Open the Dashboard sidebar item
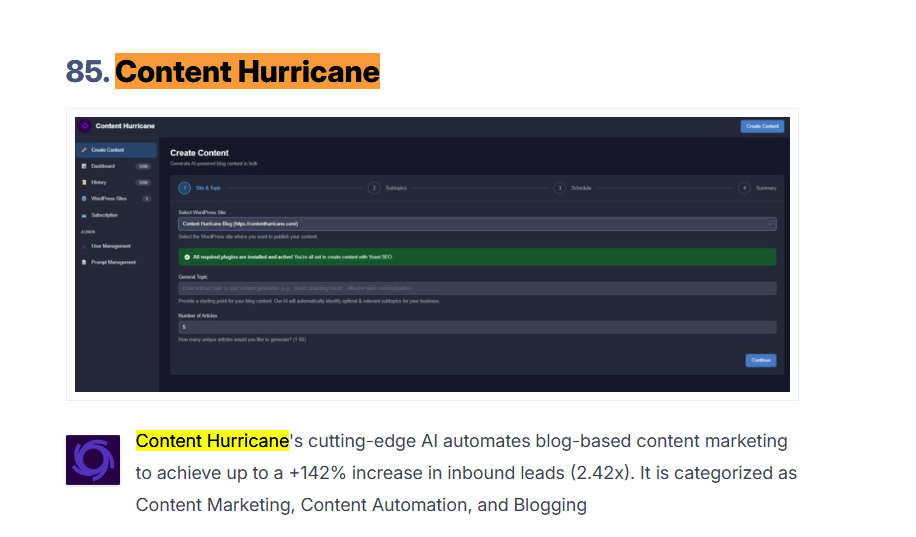 (116, 167)
